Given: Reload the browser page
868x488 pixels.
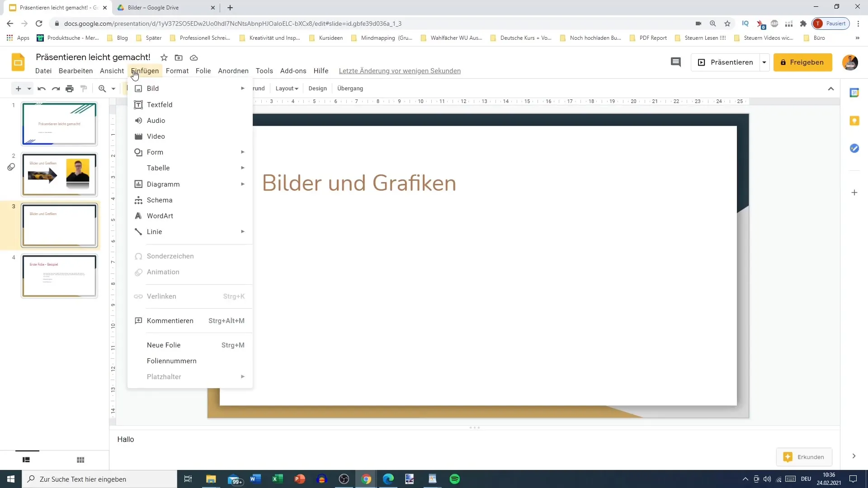Looking at the screenshot, I should tap(39, 23).
